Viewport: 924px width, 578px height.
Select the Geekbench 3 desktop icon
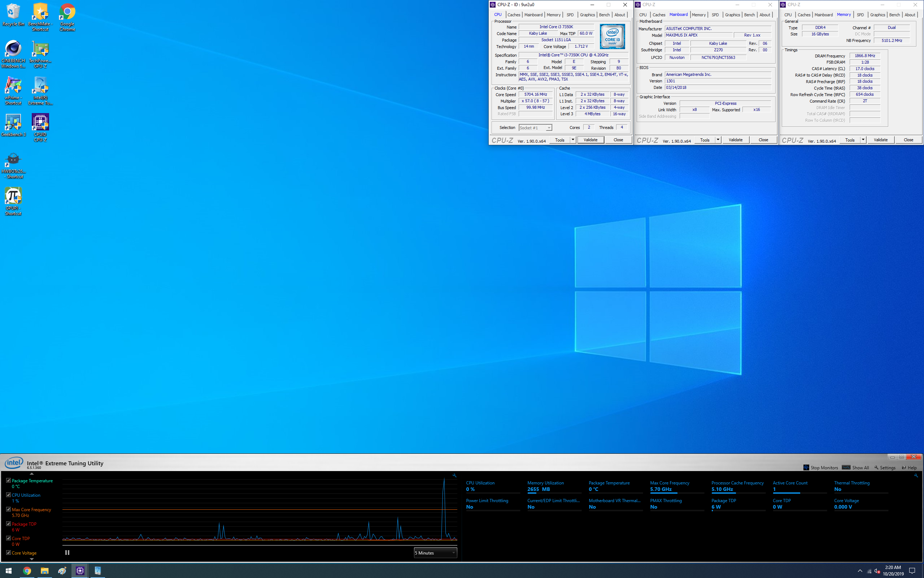tap(13, 125)
